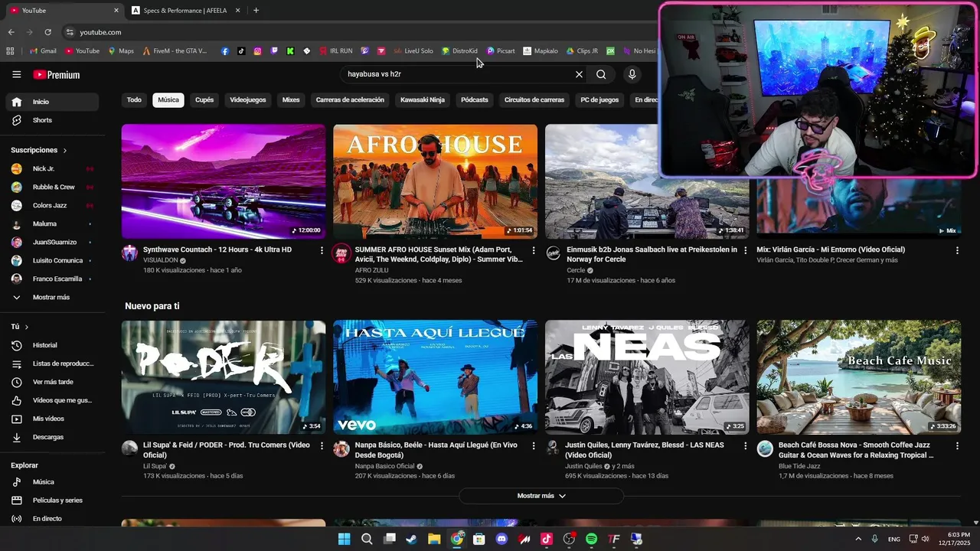Open the Facebook bookmark icon
980x551 pixels.
pos(225,51)
